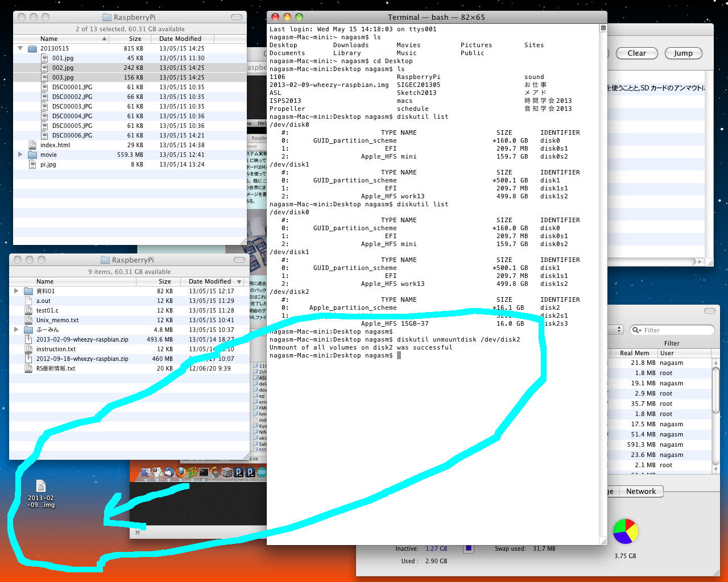Sort by Size in the upper Finder window

click(x=129, y=39)
